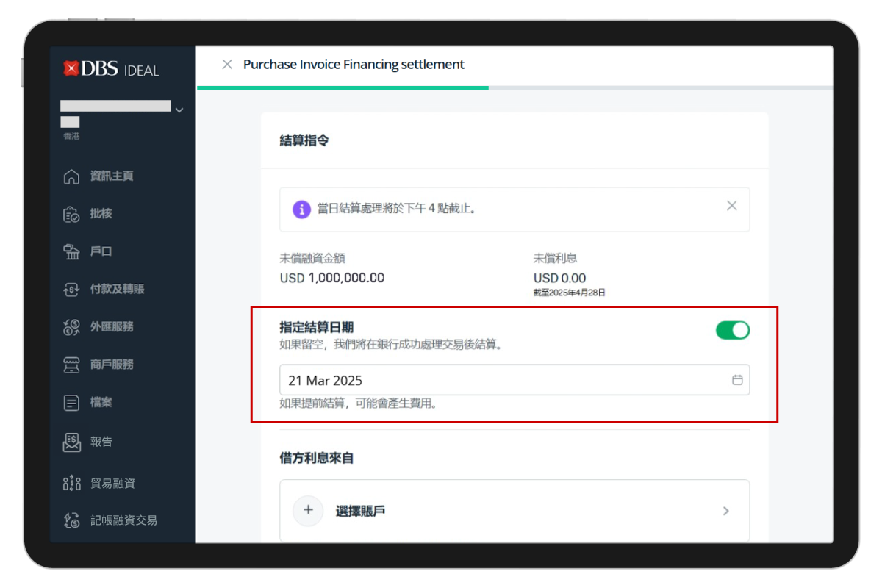The height and width of the screenshot is (588, 882).
Task: Expand the company account selector chevron
Action: (179, 110)
